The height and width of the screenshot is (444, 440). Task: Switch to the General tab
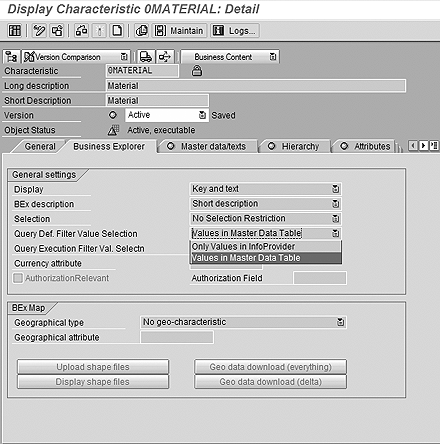(x=40, y=146)
